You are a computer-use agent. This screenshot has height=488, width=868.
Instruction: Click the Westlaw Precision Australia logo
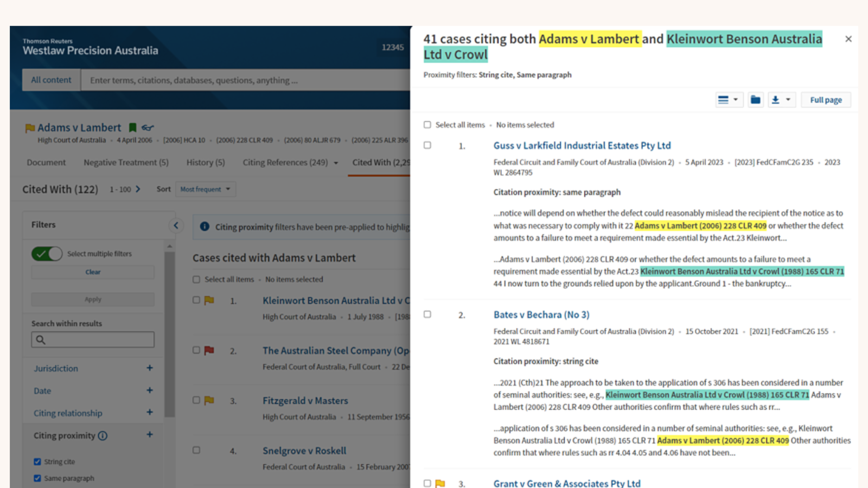[x=91, y=48]
